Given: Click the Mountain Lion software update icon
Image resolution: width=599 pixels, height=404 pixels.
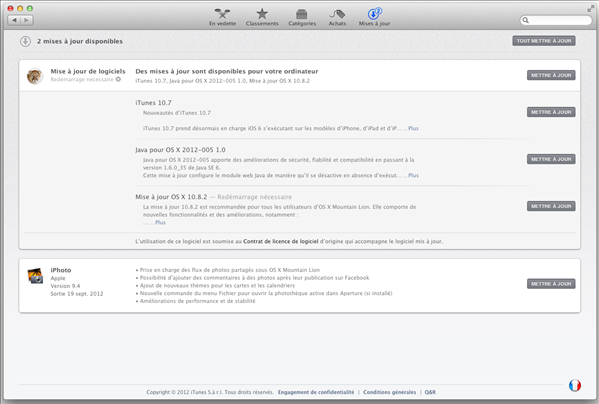Looking at the screenshot, I should (35, 76).
